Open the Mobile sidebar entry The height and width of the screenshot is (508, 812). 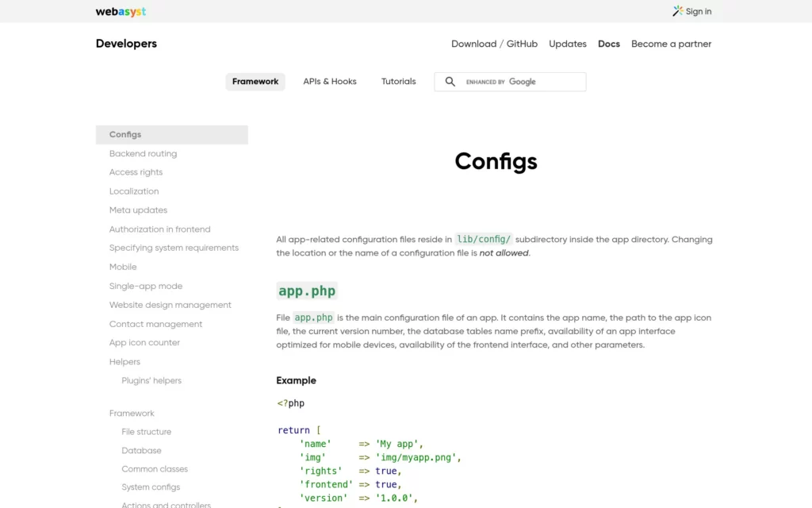123,267
